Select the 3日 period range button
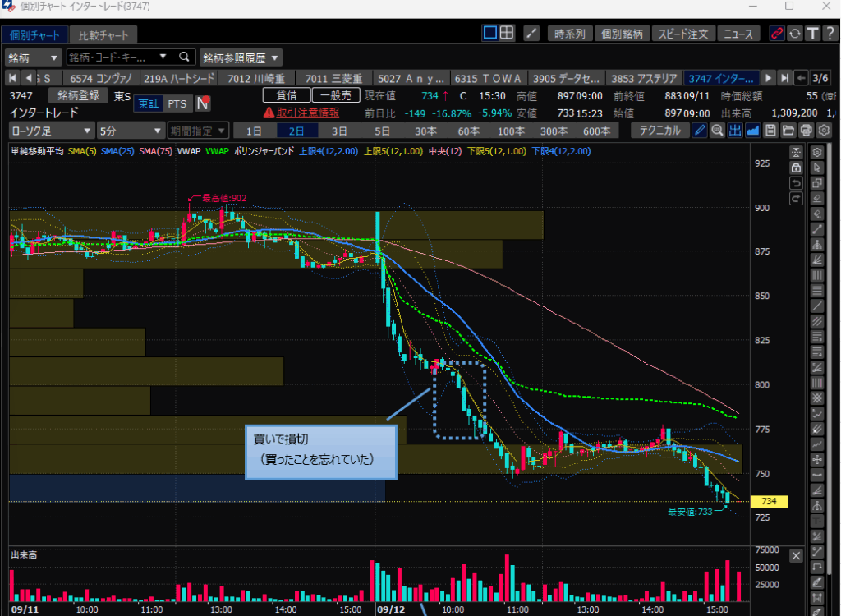This screenshot has width=841, height=616. (339, 131)
